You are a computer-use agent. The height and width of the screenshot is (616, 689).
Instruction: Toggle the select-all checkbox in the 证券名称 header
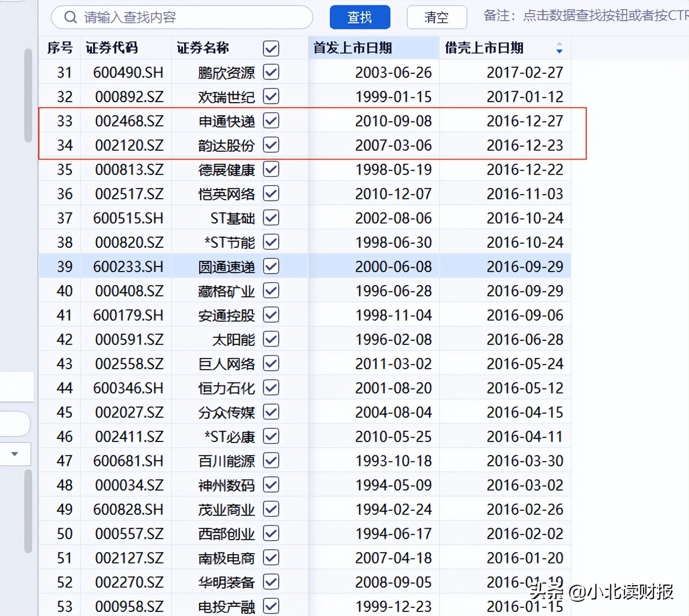(x=271, y=48)
